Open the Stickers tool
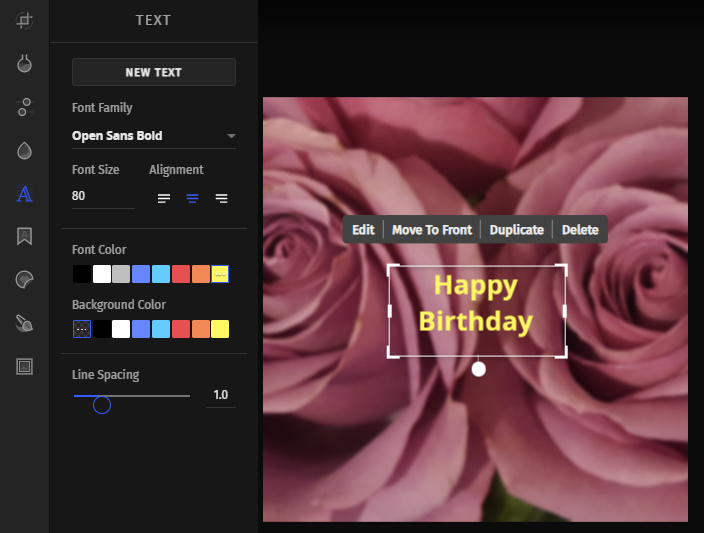 [24, 280]
